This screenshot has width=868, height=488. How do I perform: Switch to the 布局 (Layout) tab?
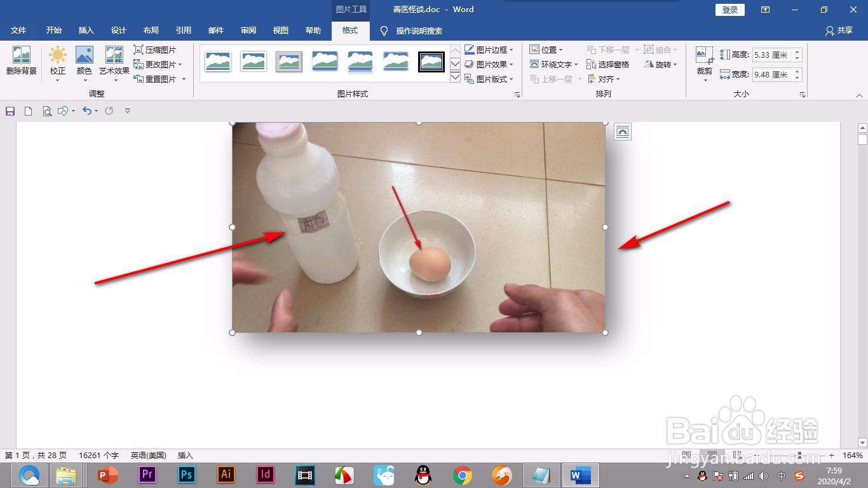pos(151,30)
